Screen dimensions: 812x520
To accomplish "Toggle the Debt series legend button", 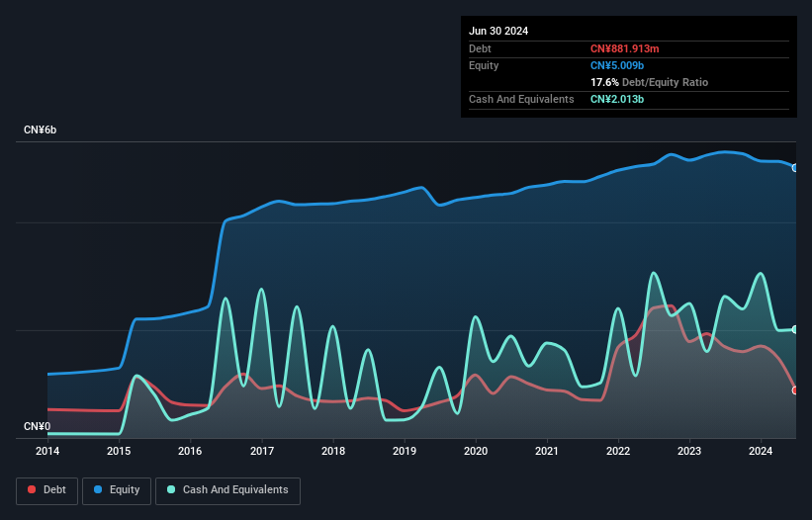I will pos(47,490).
